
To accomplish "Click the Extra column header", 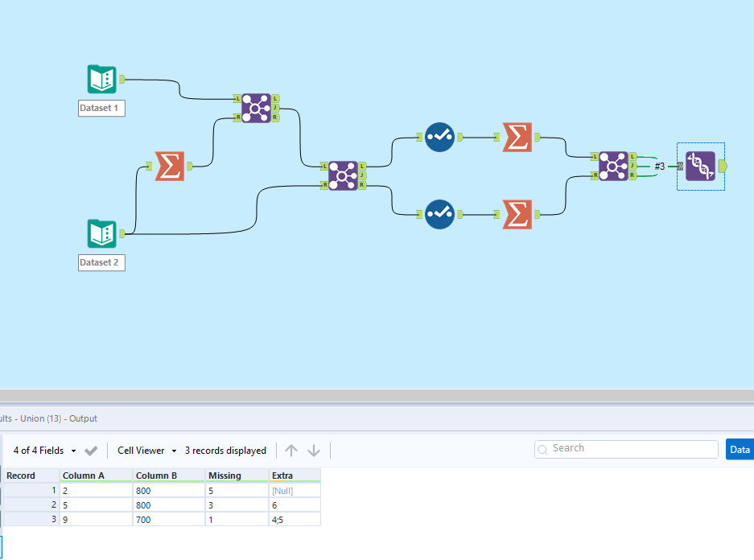I will click(295, 476).
